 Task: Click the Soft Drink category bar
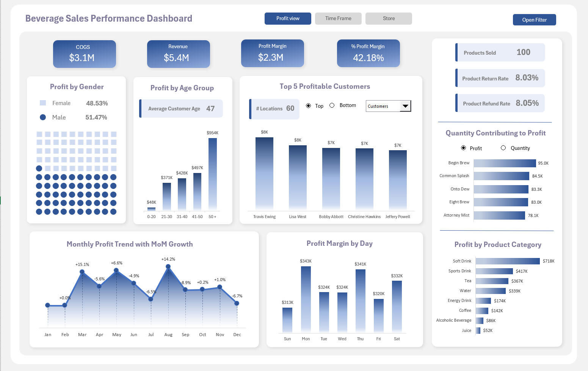(507, 261)
